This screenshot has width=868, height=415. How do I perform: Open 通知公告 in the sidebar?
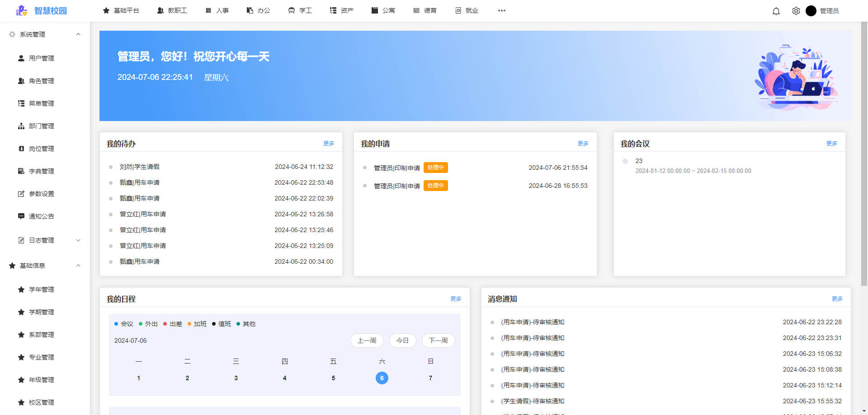tap(41, 216)
